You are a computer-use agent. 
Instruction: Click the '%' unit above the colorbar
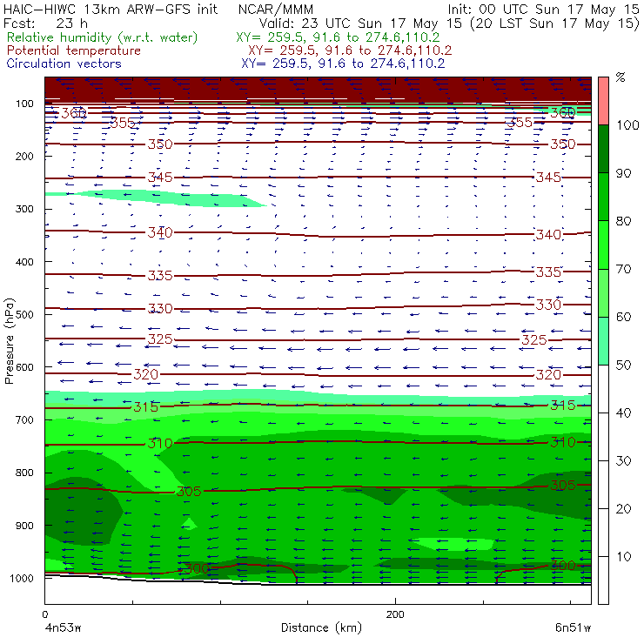click(621, 77)
